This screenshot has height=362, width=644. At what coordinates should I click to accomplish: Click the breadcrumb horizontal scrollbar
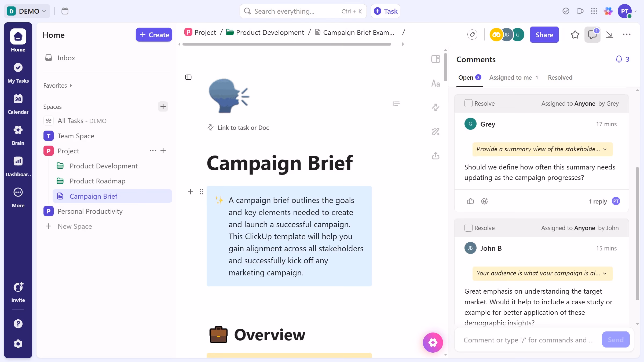coord(287,44)
